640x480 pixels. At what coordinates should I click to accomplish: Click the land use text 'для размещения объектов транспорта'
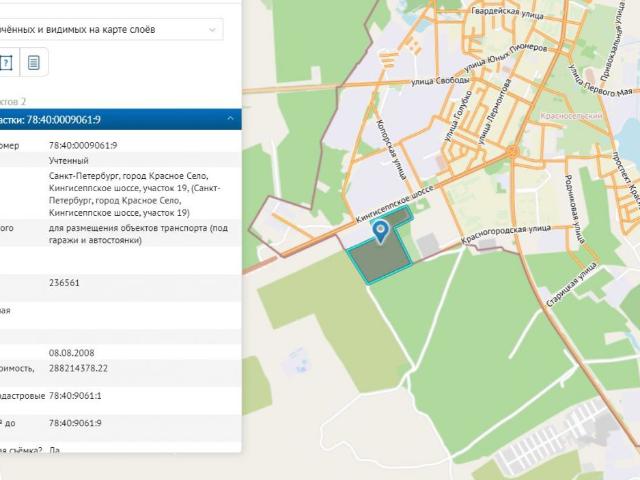click(129, 228)
